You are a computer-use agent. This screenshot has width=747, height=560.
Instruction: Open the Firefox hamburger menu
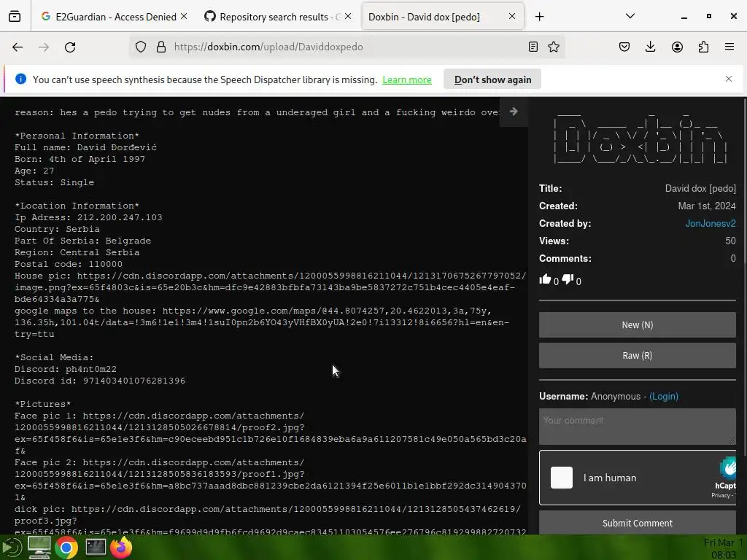[729, 47]
